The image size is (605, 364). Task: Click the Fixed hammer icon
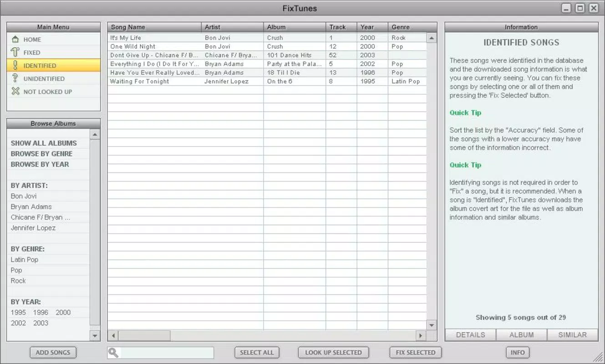pyautogui.click(x=15, y=52)
